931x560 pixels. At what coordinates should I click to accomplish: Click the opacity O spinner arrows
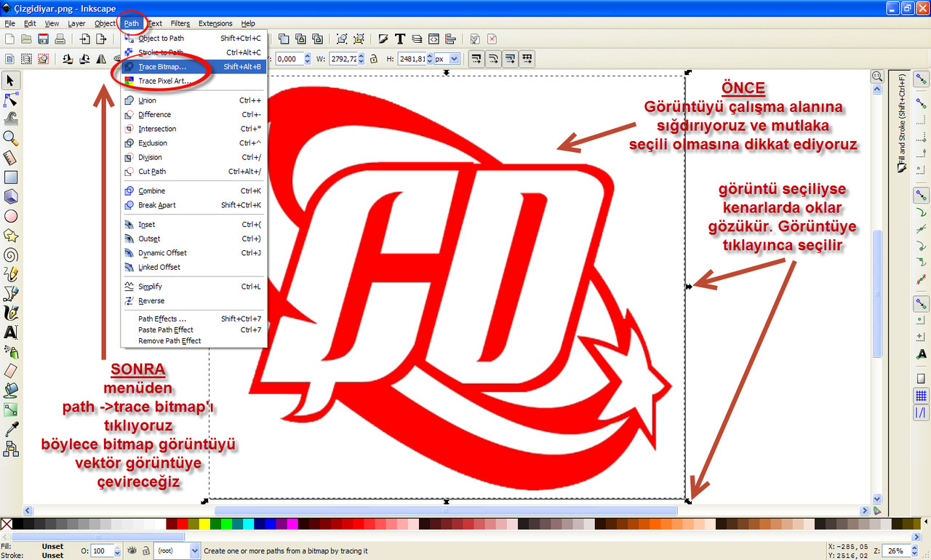(x=117, y=551)
